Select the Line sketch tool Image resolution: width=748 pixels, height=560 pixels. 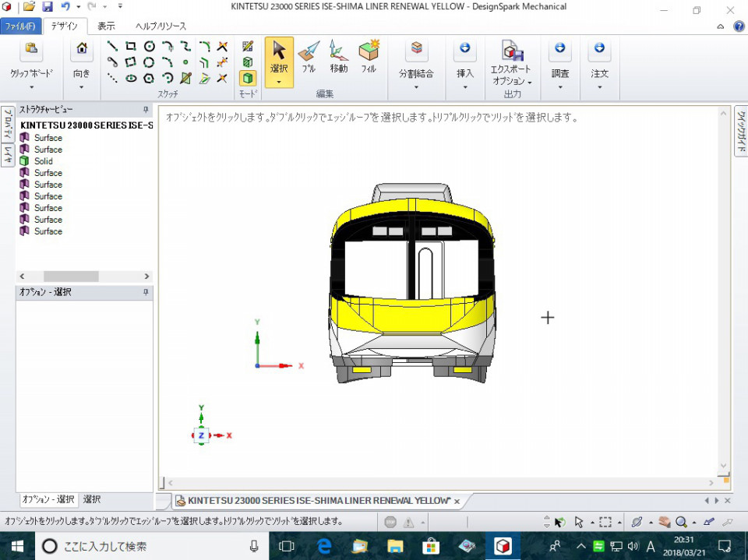pos(112,46)
